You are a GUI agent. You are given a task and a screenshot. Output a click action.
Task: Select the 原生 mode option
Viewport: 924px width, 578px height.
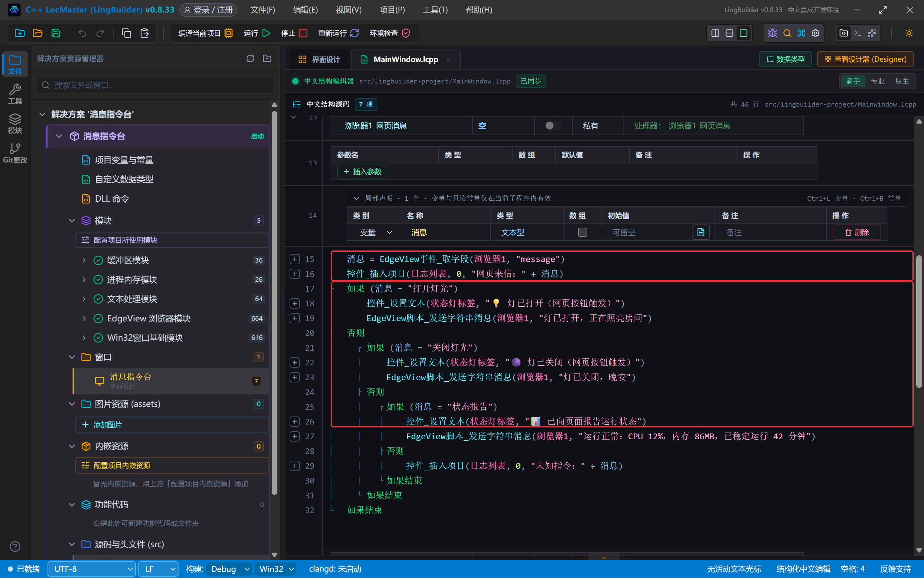(902, 81)
